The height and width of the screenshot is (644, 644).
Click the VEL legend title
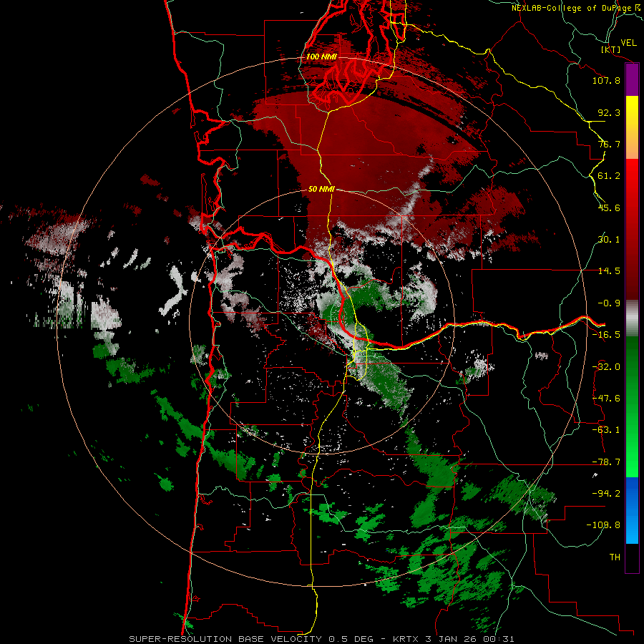pos(628,43)
